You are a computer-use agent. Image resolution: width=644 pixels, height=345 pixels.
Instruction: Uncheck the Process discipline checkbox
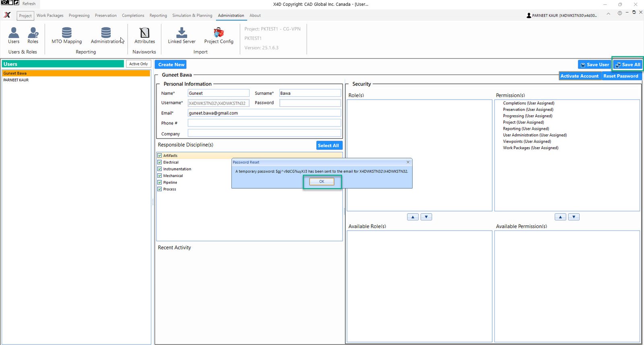coord(160,189)
